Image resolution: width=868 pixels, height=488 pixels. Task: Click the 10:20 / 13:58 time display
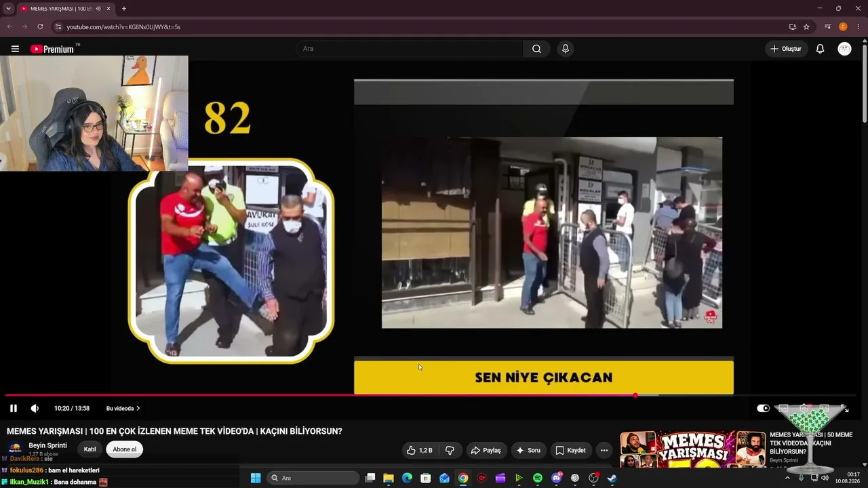click(72, 409)
